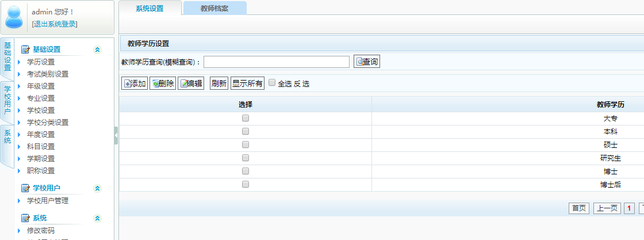The image size is (644, 240).
Task: Click the 编辑 edit button
Action: (x=191, y=83)
